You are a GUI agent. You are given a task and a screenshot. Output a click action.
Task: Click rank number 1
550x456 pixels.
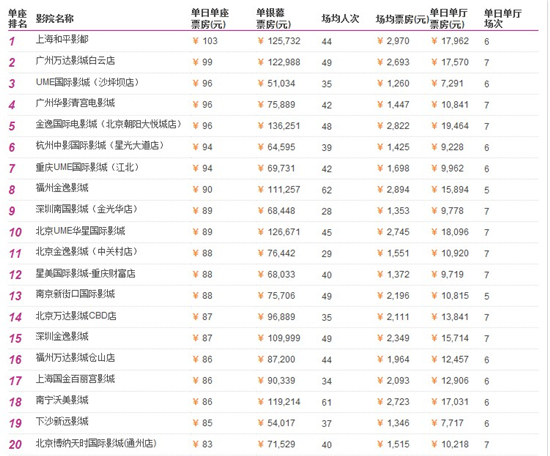click(12, 41)
